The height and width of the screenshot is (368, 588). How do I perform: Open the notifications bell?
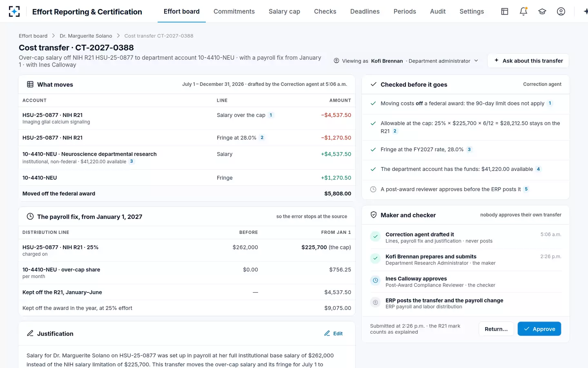(523, 11)
